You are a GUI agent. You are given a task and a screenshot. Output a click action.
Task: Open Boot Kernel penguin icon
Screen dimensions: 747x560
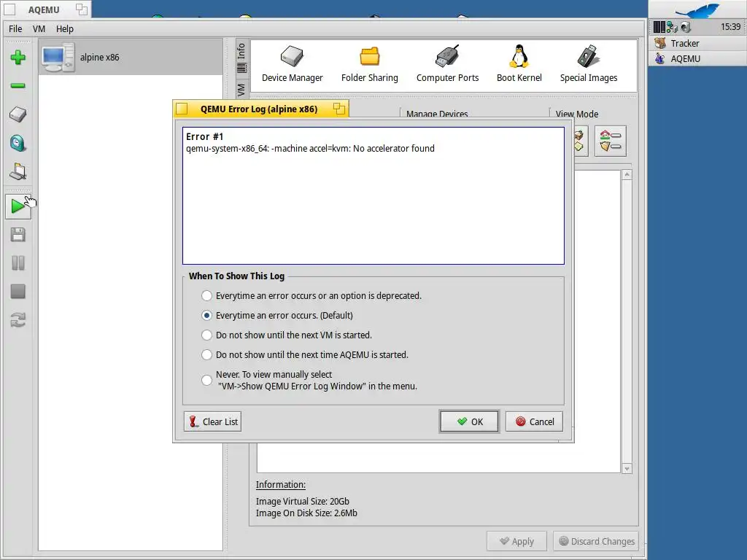click(519, 64)
